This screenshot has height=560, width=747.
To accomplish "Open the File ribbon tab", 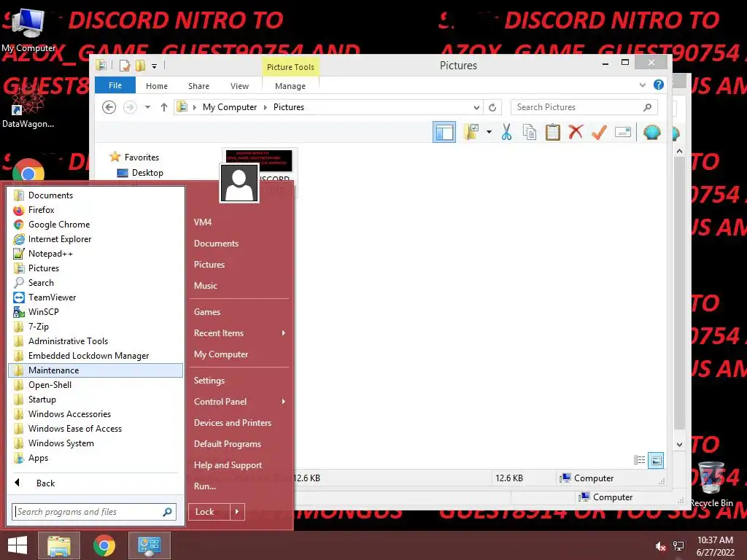I will (x=115, y=85).
